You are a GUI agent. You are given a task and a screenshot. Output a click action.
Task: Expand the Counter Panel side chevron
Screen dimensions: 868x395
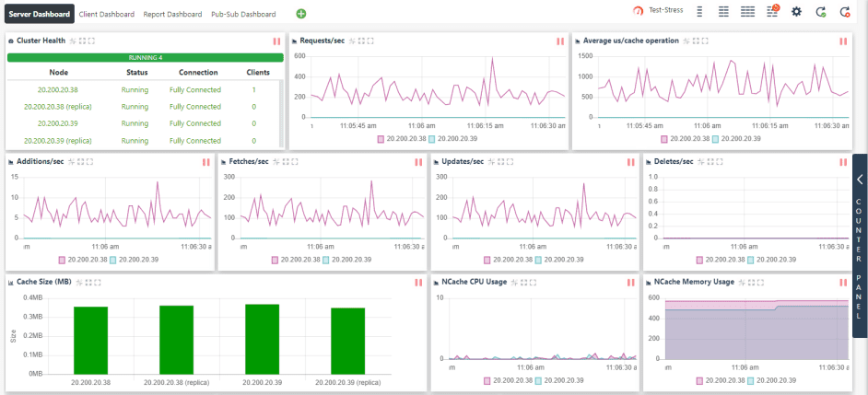click(x=860, y=180)
